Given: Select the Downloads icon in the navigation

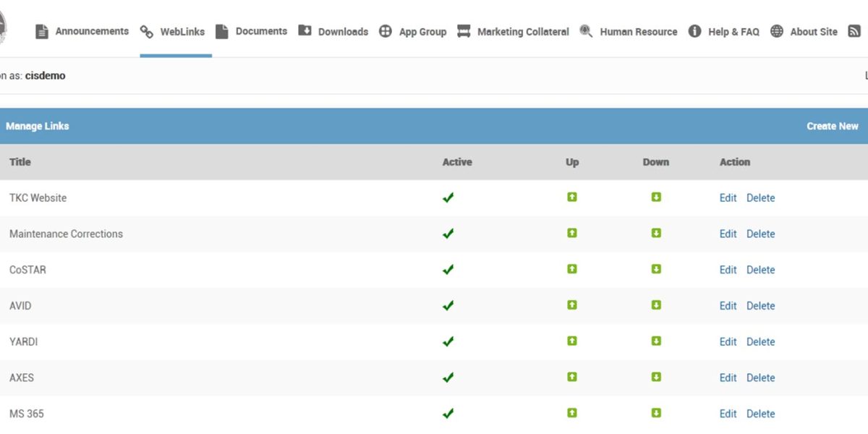Looking at the screenshot, I should 304,31.
